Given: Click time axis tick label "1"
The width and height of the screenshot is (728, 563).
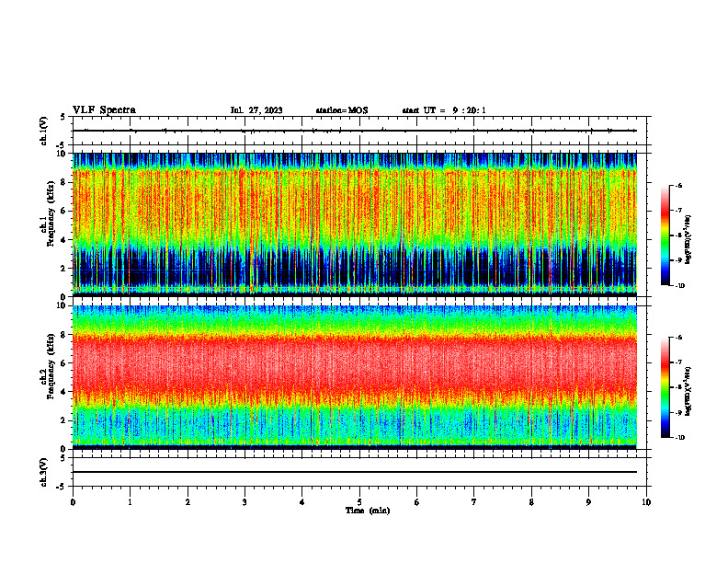Looking at the screenshot, I should coord(130,502).
